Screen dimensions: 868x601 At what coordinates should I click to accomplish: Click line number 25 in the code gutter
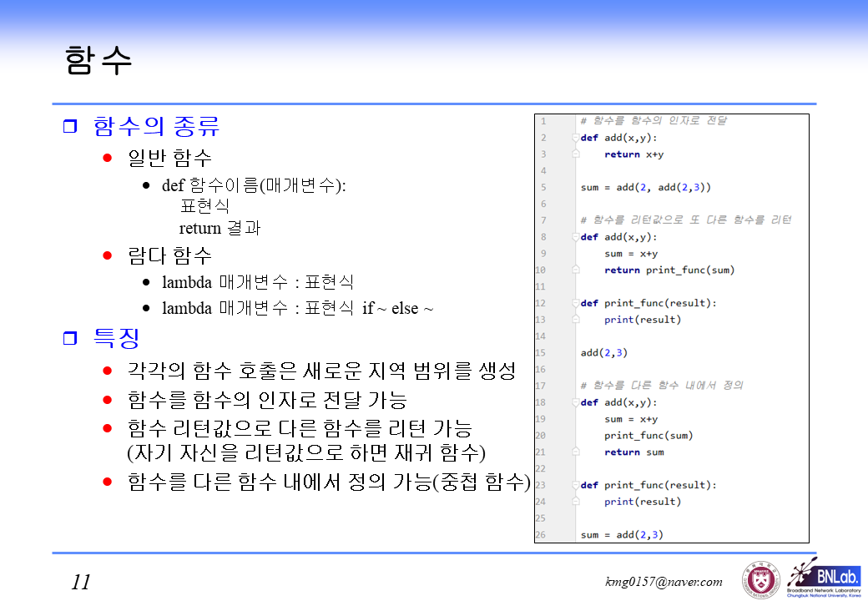click(540, 518)
